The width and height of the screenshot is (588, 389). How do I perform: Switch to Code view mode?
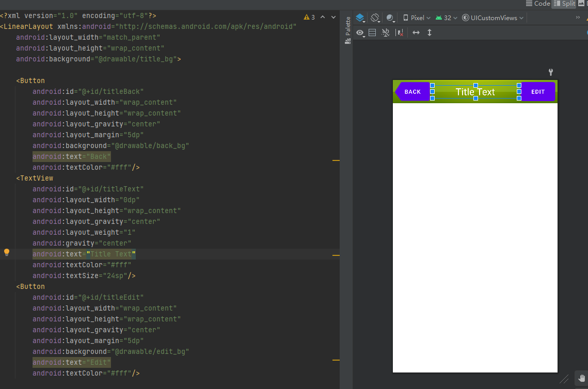pos(538,4)
